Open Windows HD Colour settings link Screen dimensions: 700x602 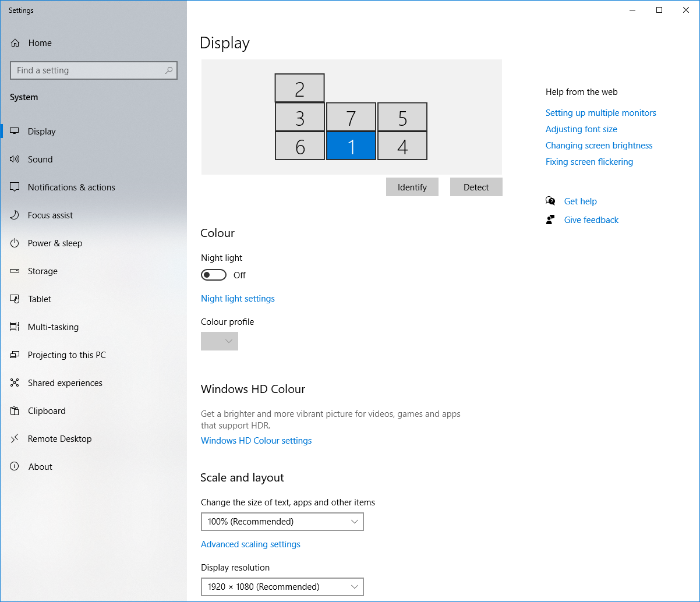point(256,441)
